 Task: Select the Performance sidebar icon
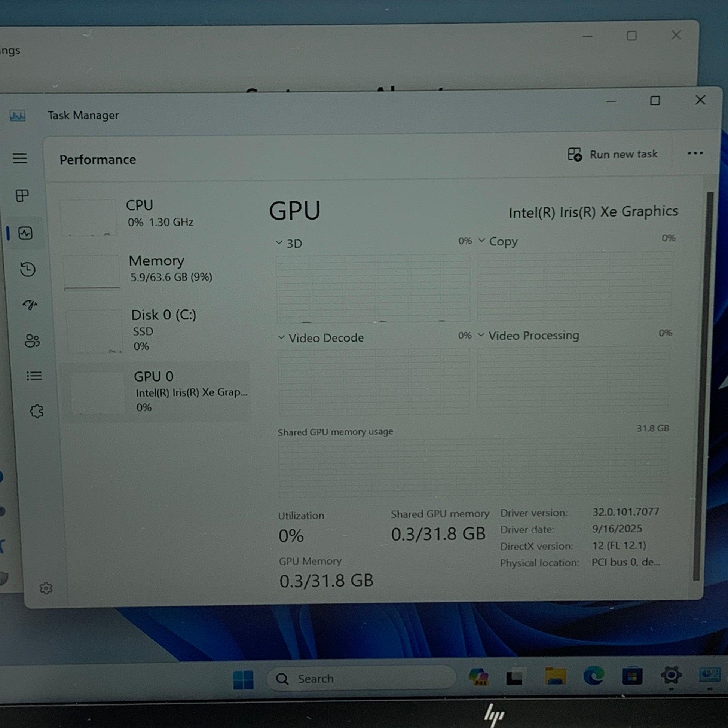pos(25,233)
